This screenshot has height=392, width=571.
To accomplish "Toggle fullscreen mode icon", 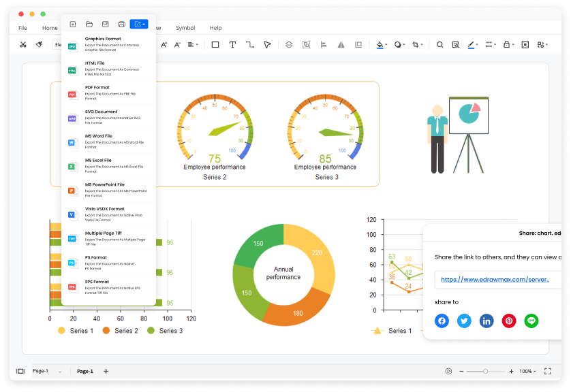I will click(548, 372).
